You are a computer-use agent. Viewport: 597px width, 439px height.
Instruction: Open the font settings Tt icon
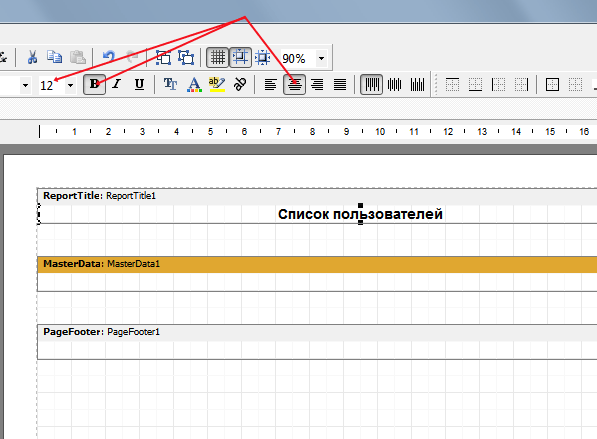click(170, 84)
